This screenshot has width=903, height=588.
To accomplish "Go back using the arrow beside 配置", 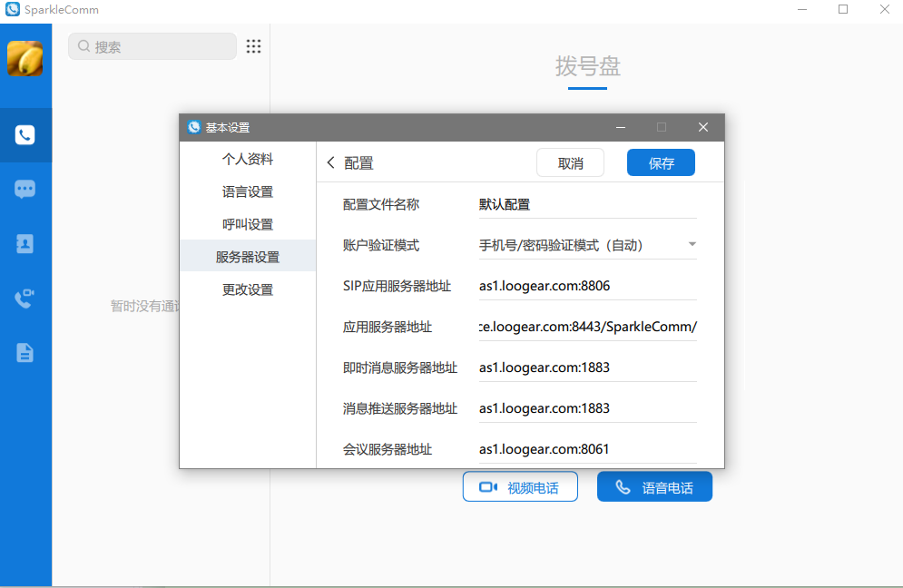I will [330, 163].
